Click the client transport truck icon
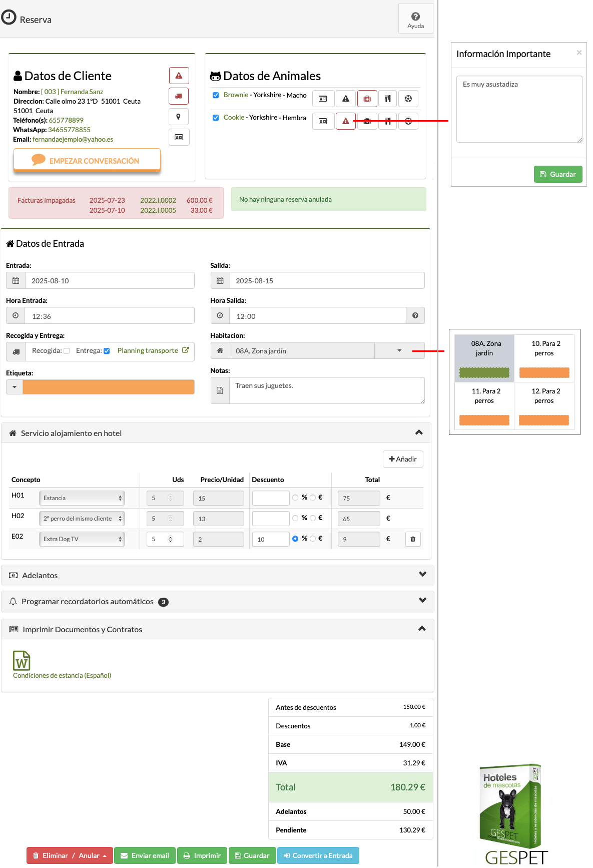This screenshot has width=593, height=868. pyautogui.click(x=179, y=96)
